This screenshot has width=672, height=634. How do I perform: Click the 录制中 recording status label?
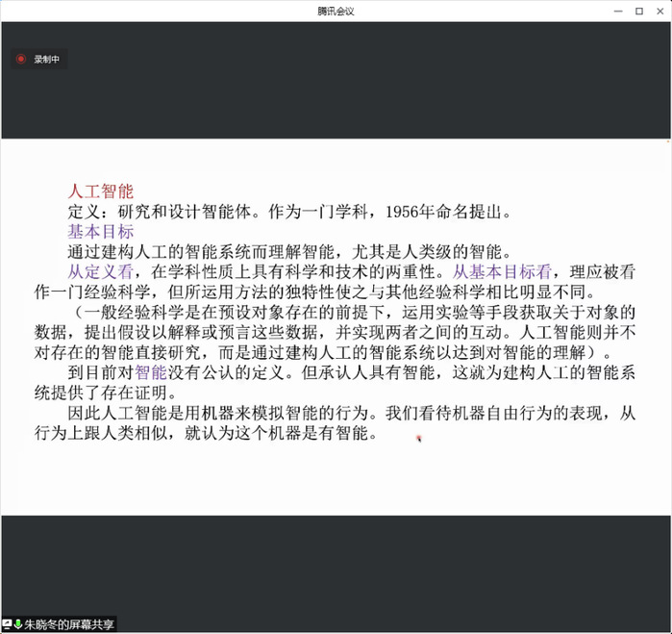tap(47, 59)
